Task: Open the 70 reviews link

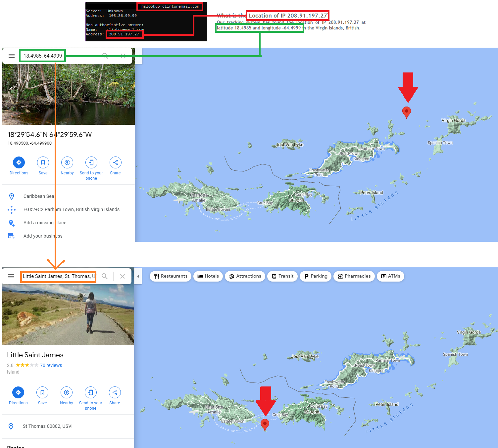Action: 51,365
